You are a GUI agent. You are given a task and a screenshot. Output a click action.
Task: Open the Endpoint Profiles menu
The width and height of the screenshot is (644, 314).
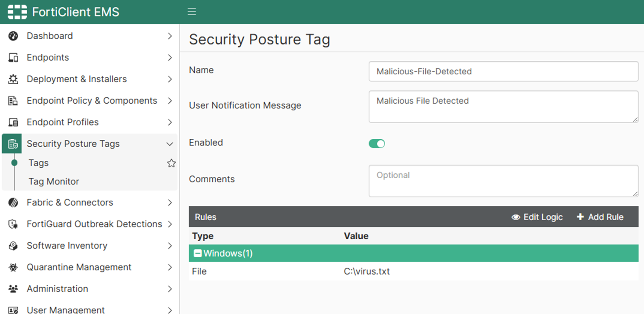63,122
